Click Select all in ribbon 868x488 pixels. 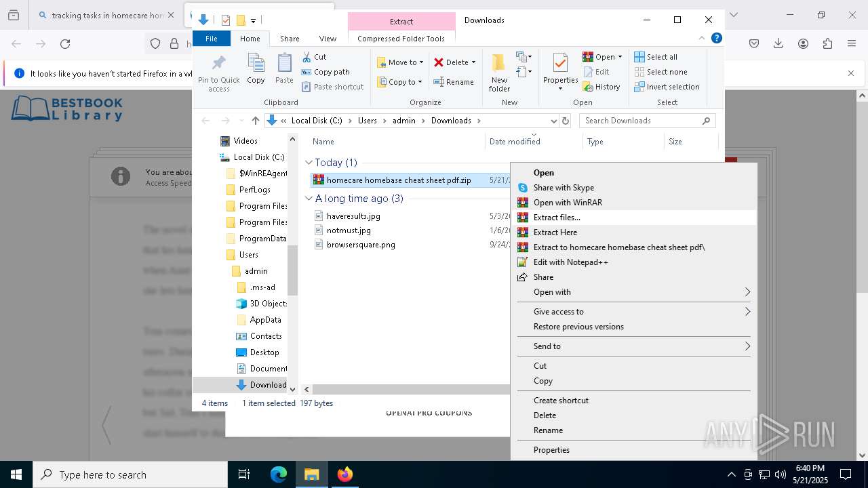656,57
